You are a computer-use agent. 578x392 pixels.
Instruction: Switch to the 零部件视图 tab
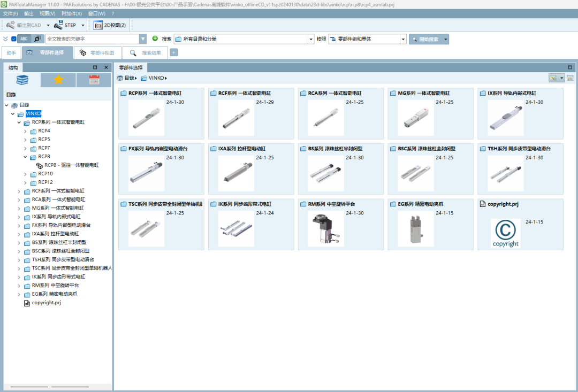98,53
